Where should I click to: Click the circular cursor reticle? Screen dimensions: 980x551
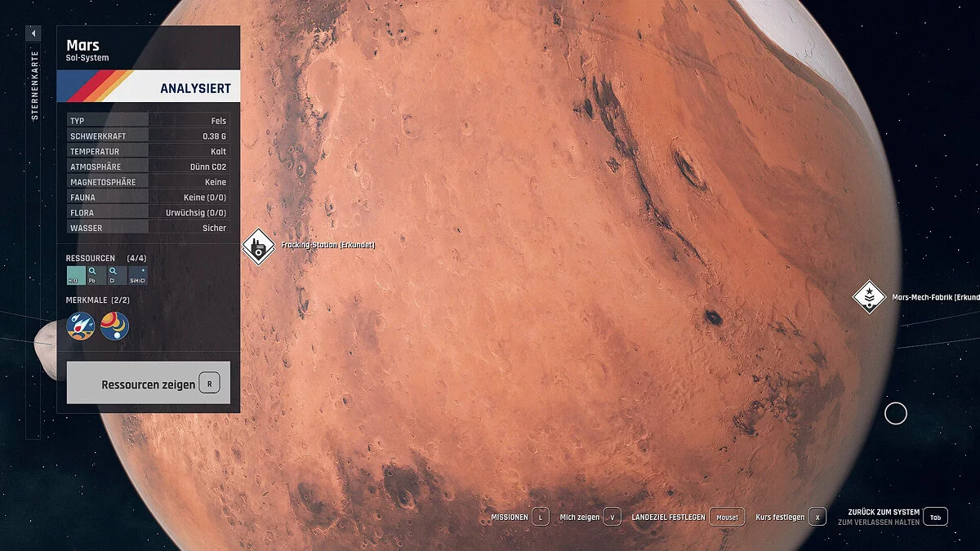click(896, 414)
